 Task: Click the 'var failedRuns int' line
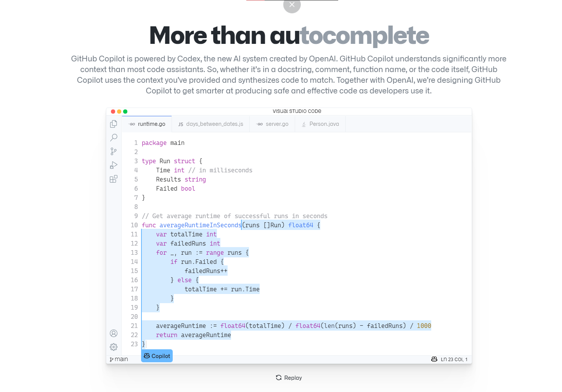click(x=188, y=243)
